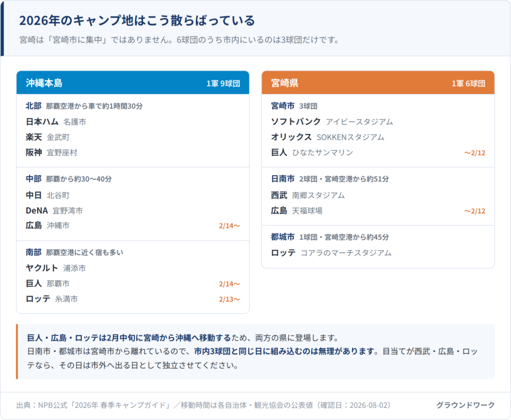Select the ロッテ 糸満市 row
The image size is (511, 420).
tap(133, 299)
